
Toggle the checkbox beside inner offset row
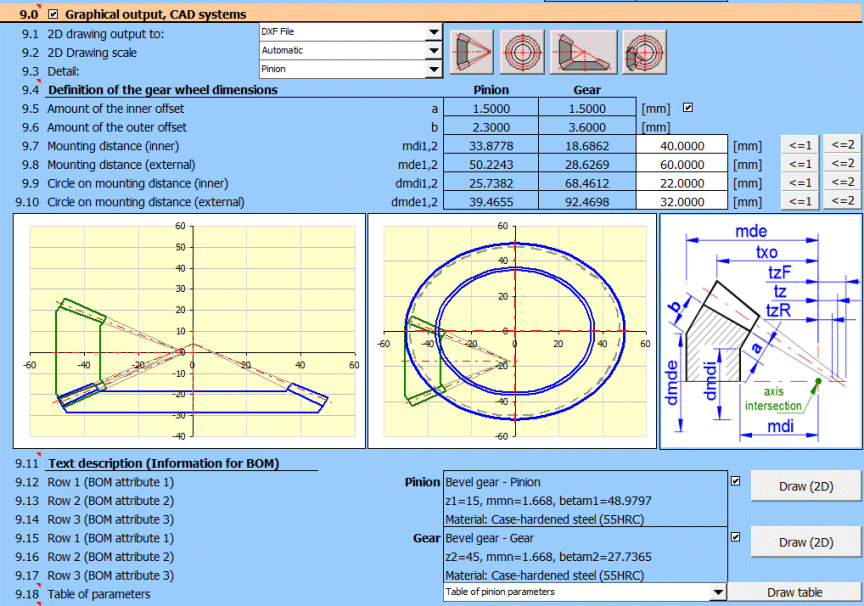[688, 108]
